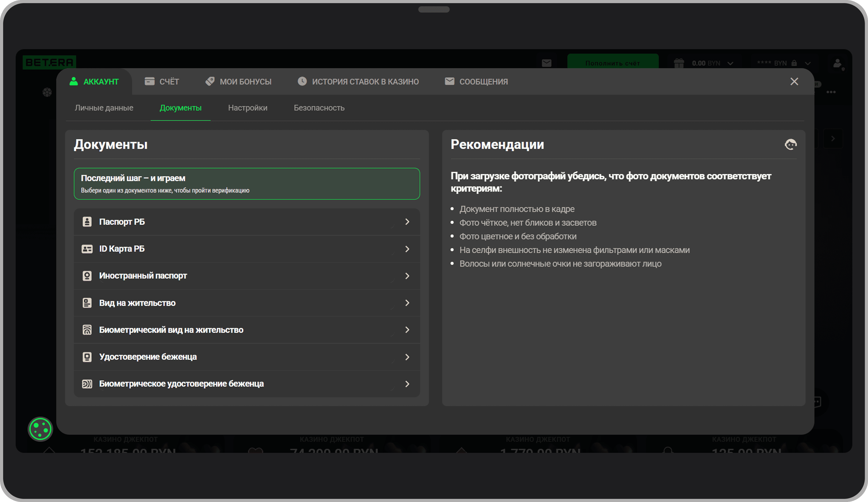This screenshot has width=868, height=502.
Task: Close the account modal with X
Action: click(x=794, y=82)
